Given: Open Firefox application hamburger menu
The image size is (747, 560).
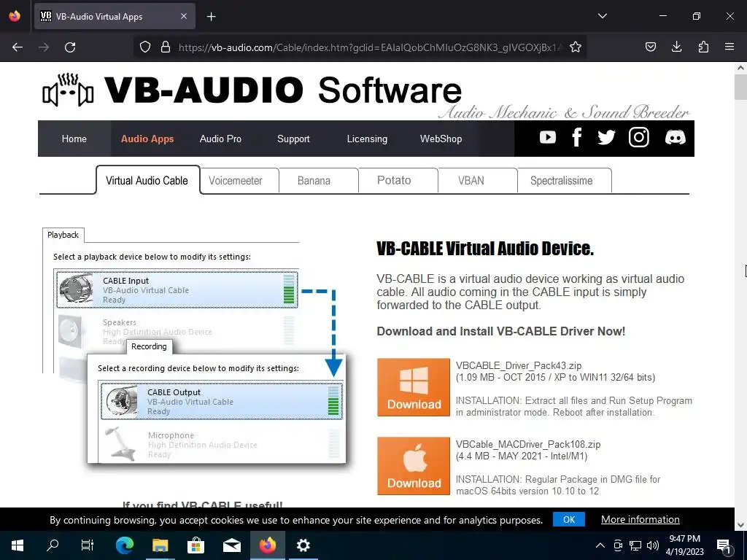Looking at the screenshot, I should click(729, 47).
